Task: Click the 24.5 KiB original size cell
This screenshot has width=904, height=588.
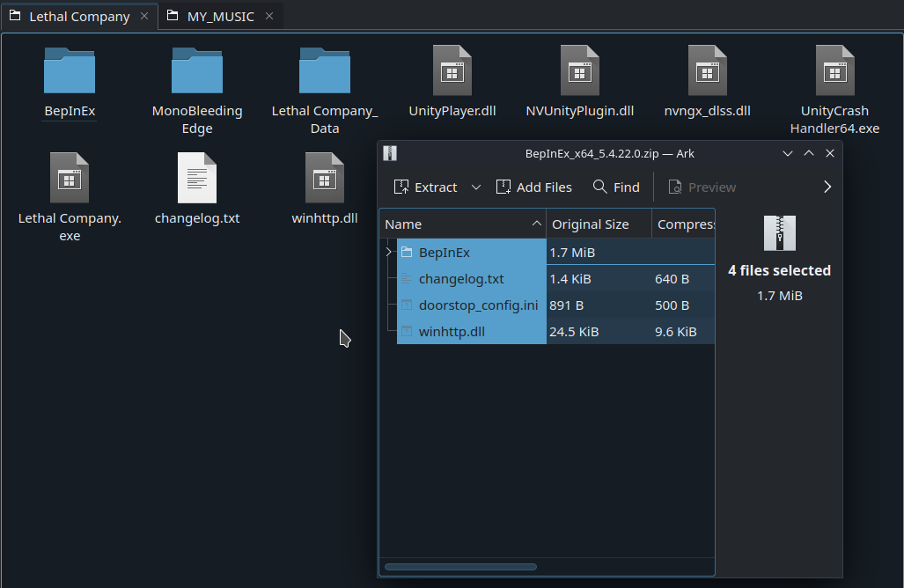Action: (x=574, y=332)
